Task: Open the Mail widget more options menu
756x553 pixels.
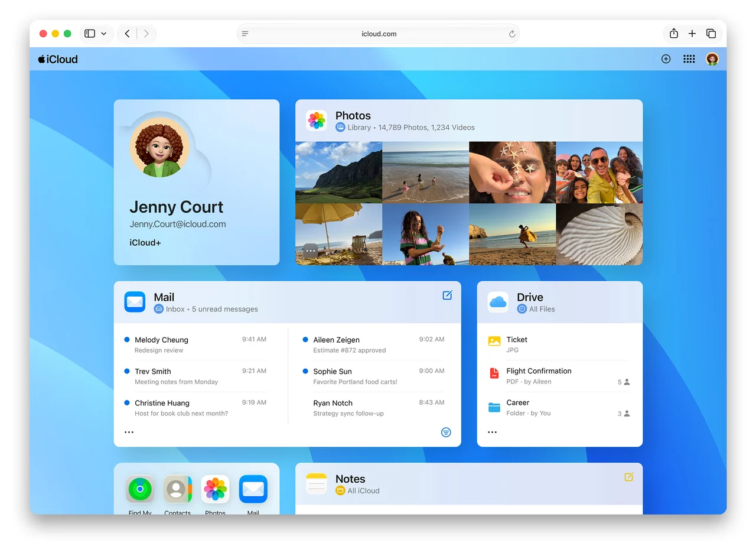Action: (129, 432)
